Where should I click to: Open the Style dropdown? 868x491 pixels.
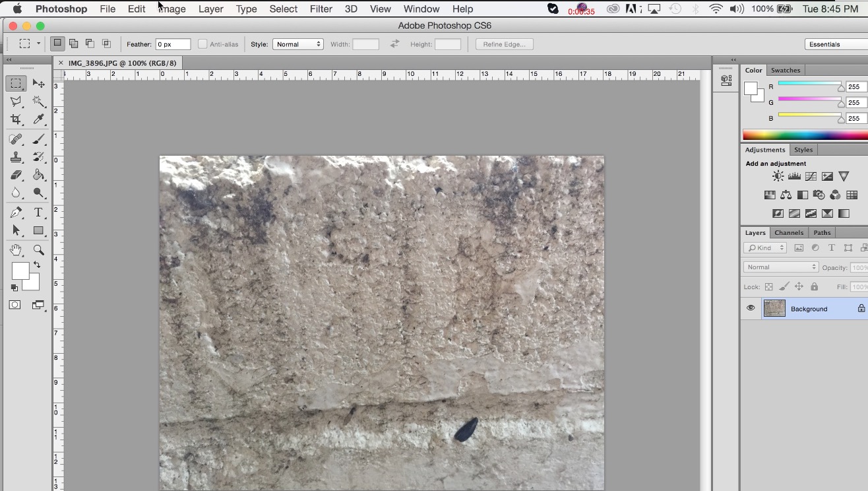tap(298, 44)
